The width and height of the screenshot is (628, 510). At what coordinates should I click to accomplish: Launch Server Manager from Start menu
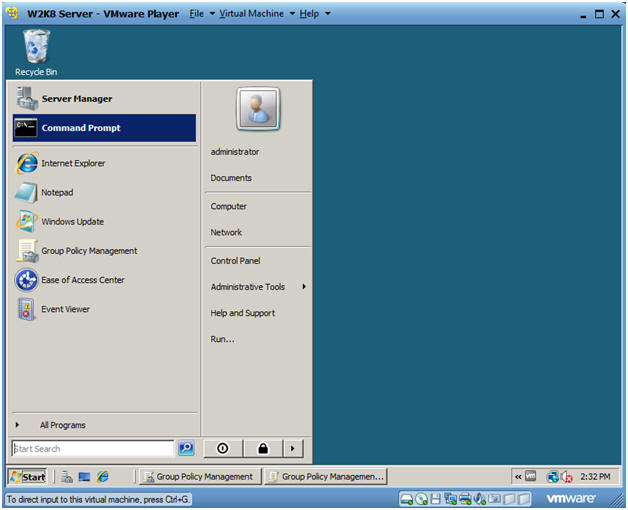tap(104, 99)
